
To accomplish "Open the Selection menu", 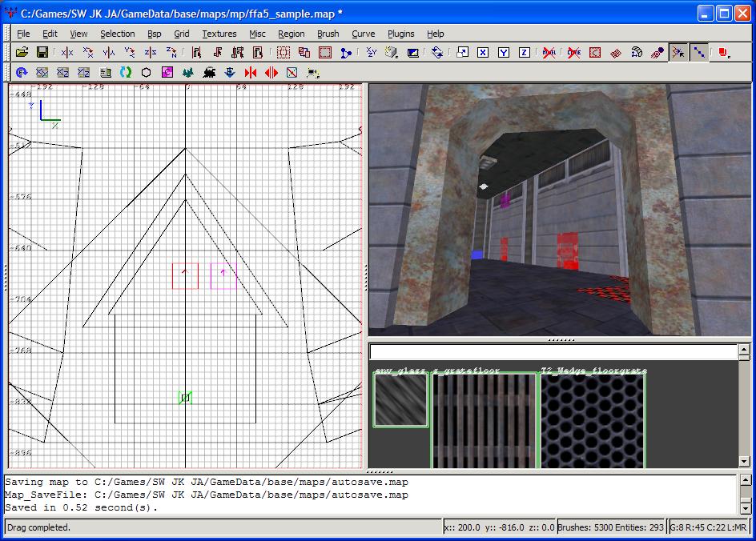I will click(x=117, y=34).
